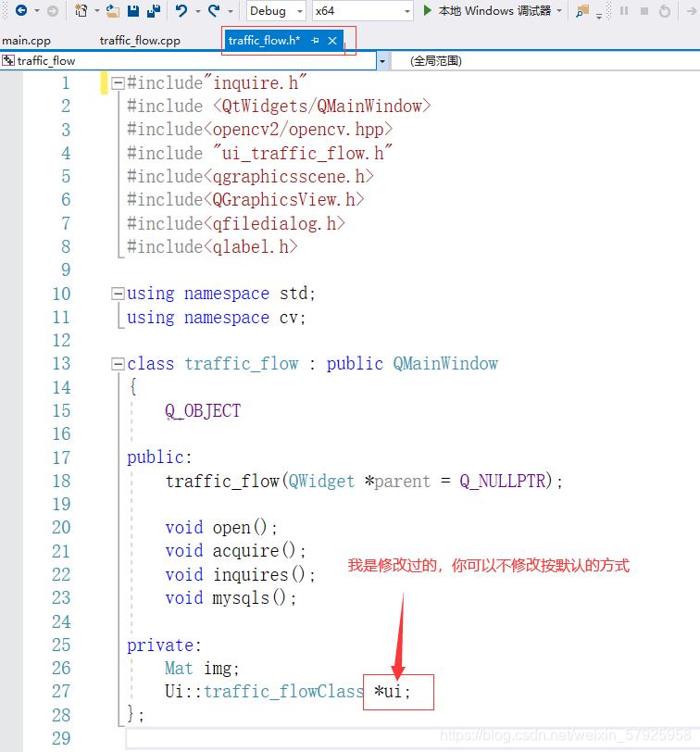The image size is (700, 752).
Task: Open the Navigate Backward history dropdown
Action: (37, 11)
